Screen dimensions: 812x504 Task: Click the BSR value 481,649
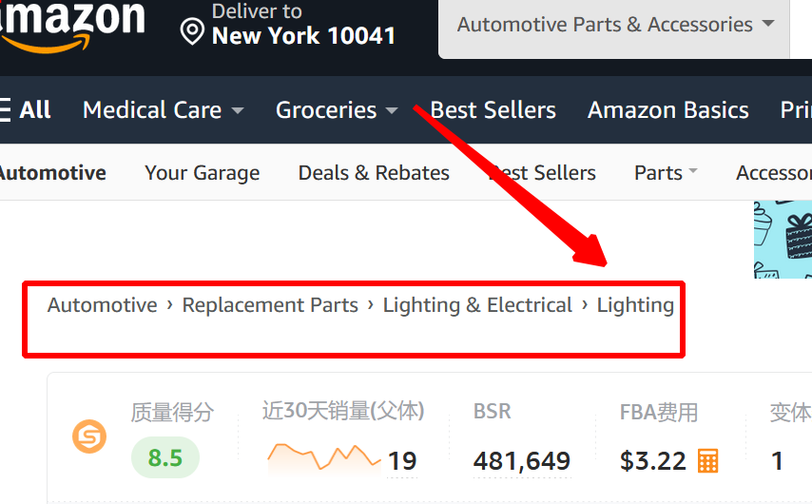point(521,460)
